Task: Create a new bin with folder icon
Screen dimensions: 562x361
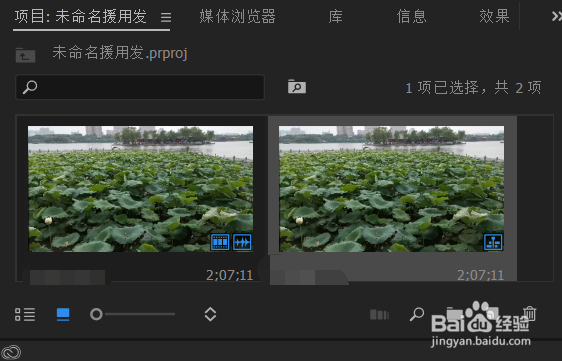Action: 454,314
